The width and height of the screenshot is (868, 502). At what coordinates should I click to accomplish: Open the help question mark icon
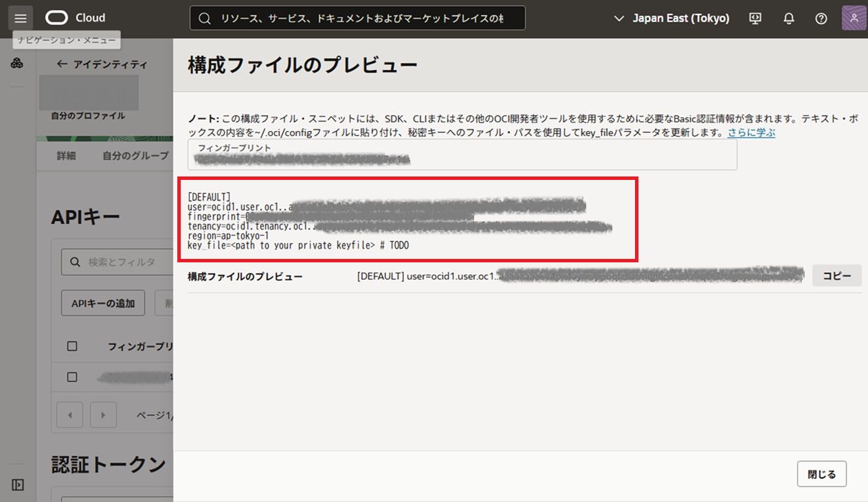click(x=821, y=19)
